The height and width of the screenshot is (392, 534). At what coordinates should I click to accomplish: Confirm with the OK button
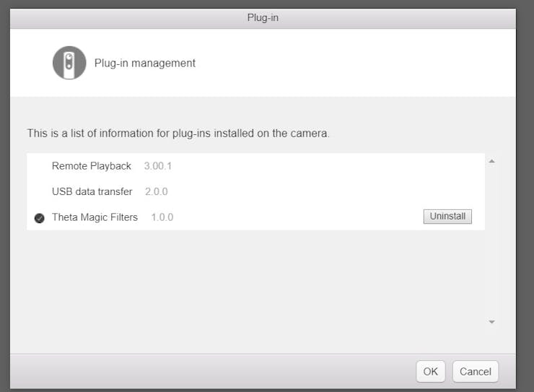(x=431, y=371)
